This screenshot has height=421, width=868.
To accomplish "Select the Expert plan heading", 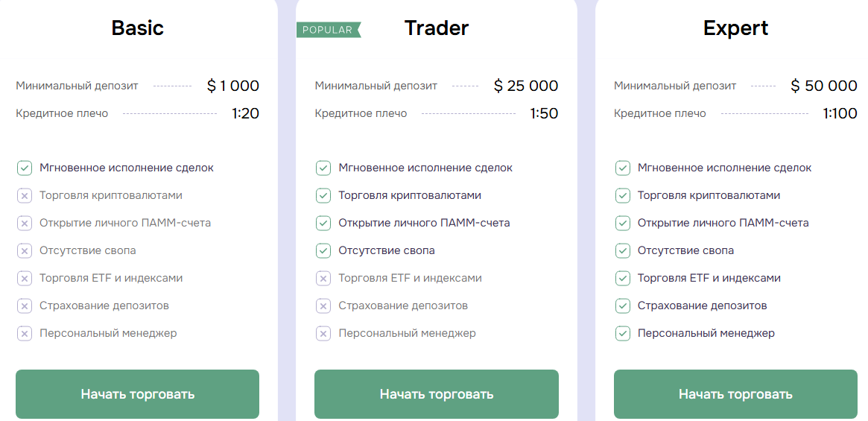I will (x=735, y=28).
